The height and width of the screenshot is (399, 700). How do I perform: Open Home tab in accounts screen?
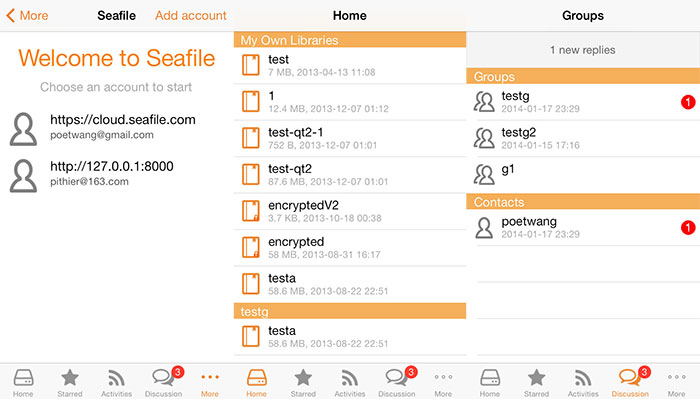(23, 382)
